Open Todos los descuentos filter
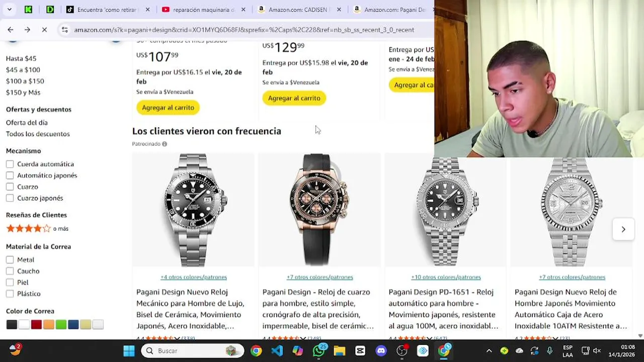644x362 pixels. click(x=38, y=134)
